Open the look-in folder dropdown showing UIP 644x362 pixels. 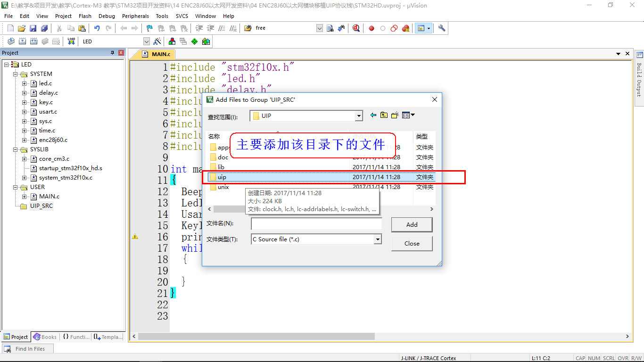(359, 116)
